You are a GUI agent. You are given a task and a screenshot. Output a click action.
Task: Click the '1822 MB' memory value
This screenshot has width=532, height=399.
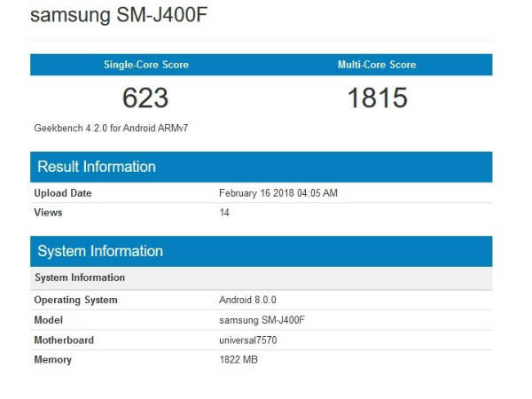coord(239,359)
